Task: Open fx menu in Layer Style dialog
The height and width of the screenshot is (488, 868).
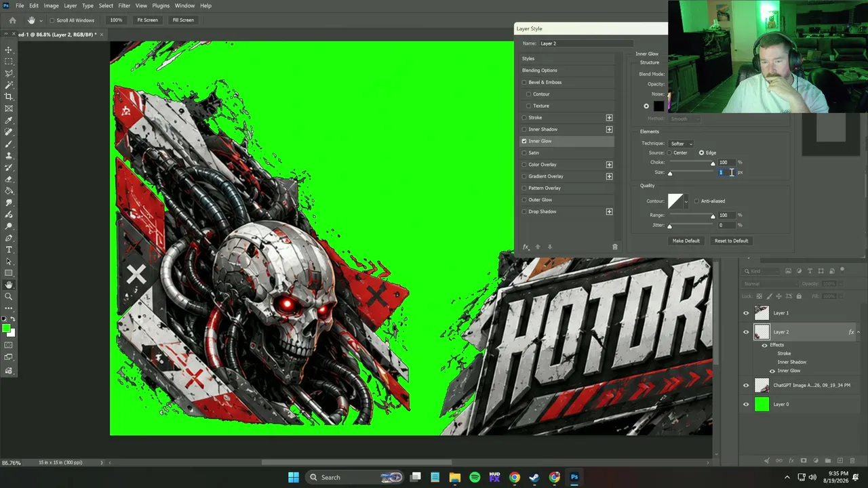Action: pyautogui.click(x=526, y=247)
